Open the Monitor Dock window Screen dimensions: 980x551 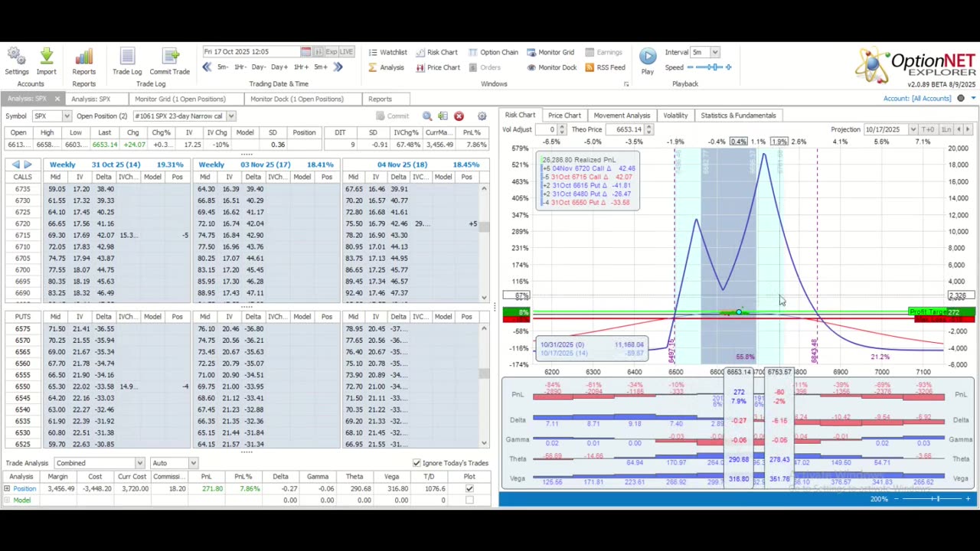tap(551, 67)
